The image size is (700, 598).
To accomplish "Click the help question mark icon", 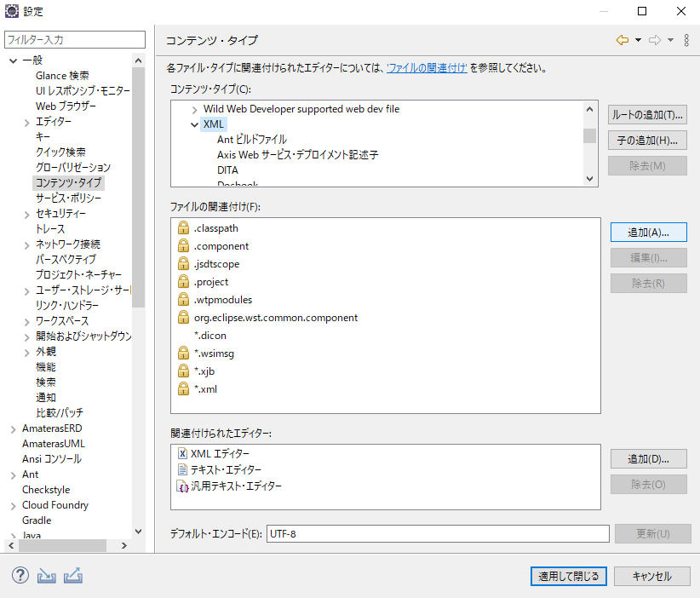I will pos(20,575).
